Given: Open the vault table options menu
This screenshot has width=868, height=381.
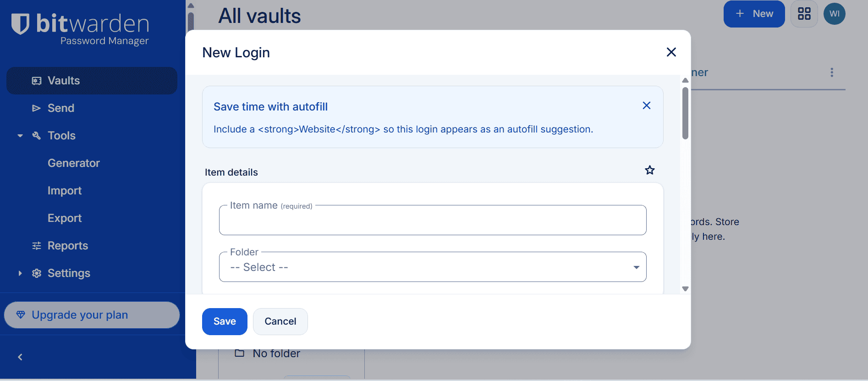Looking at the screenshot, I should point(832,72).
